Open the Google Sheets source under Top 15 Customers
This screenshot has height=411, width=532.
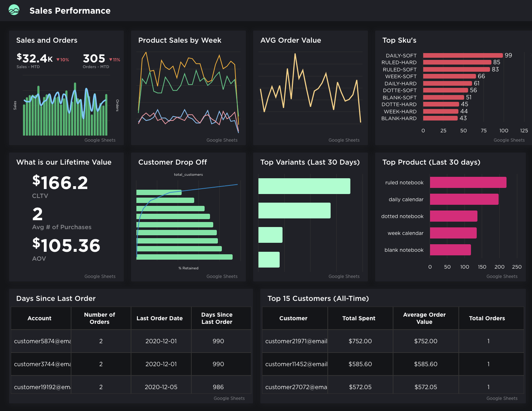[502, 398]
